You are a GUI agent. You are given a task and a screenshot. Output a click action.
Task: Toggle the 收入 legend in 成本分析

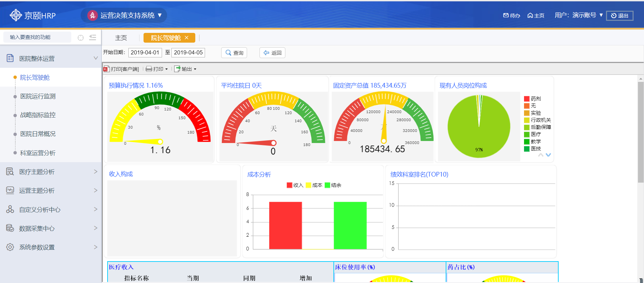tap(295, 185)
